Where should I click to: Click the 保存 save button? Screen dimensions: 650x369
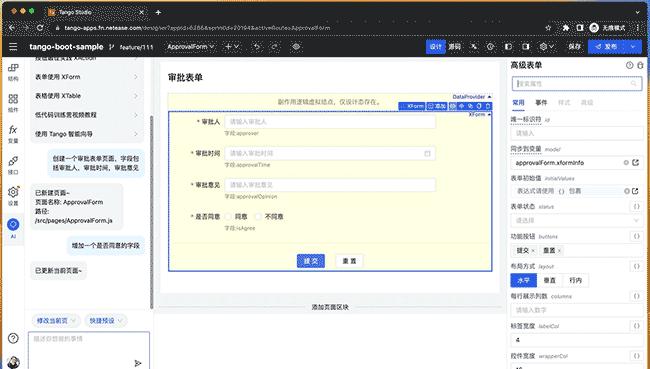pyautogui.click(x=575, y=47)
